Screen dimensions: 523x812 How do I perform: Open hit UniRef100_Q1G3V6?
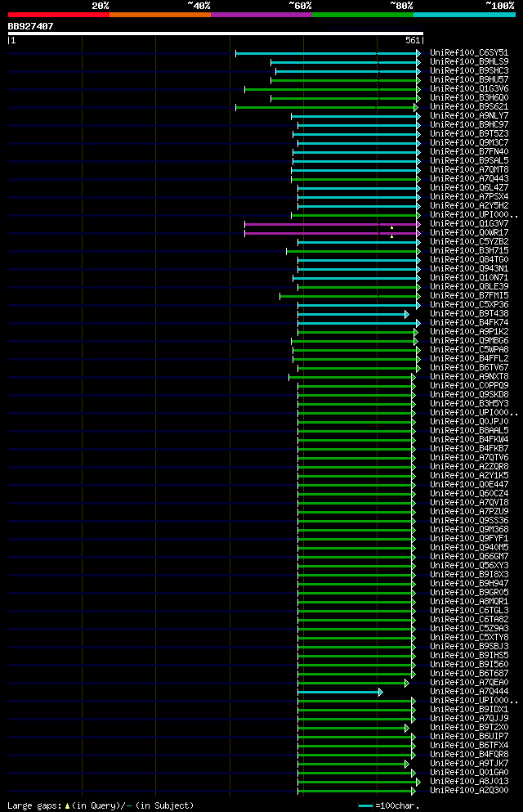coord(469,88)
